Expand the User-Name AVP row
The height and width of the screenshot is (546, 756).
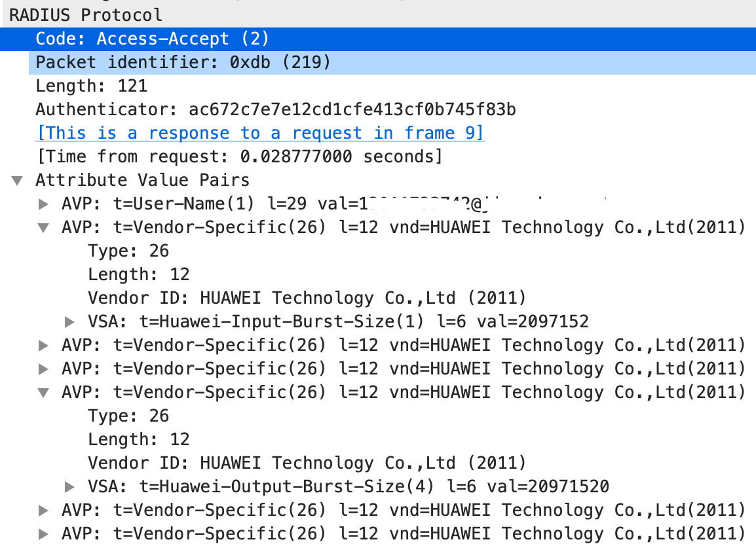pyautogui.click(x=43, y=204)
